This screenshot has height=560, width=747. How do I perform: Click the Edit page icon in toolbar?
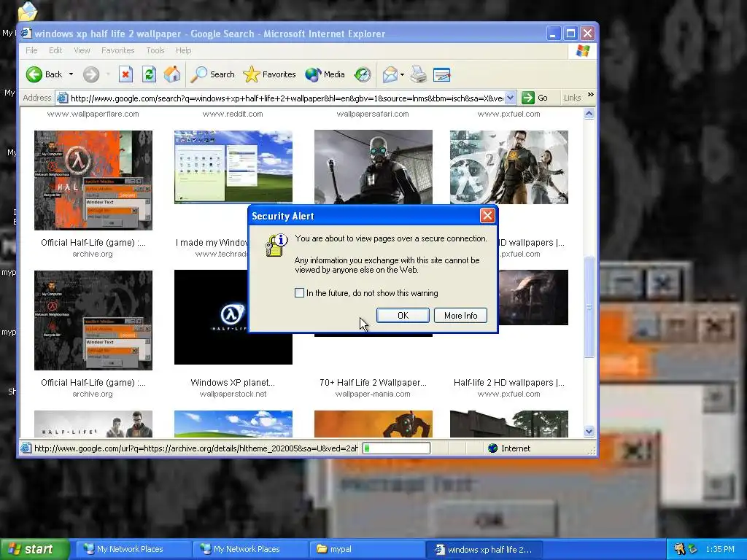pos(441,74)
